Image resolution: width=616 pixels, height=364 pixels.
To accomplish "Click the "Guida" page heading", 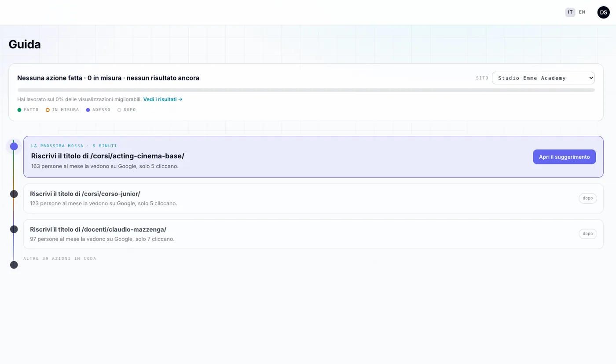I will point(25,44).
